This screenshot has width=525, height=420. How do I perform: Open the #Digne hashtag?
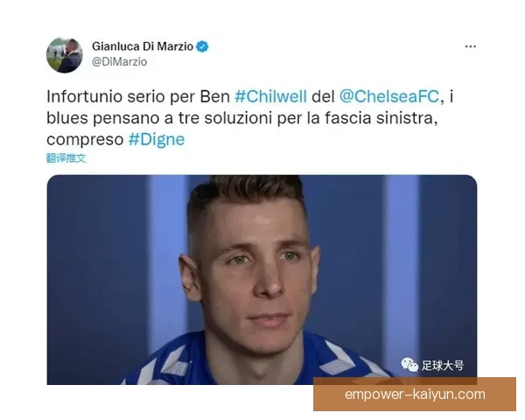pos(157,139)
